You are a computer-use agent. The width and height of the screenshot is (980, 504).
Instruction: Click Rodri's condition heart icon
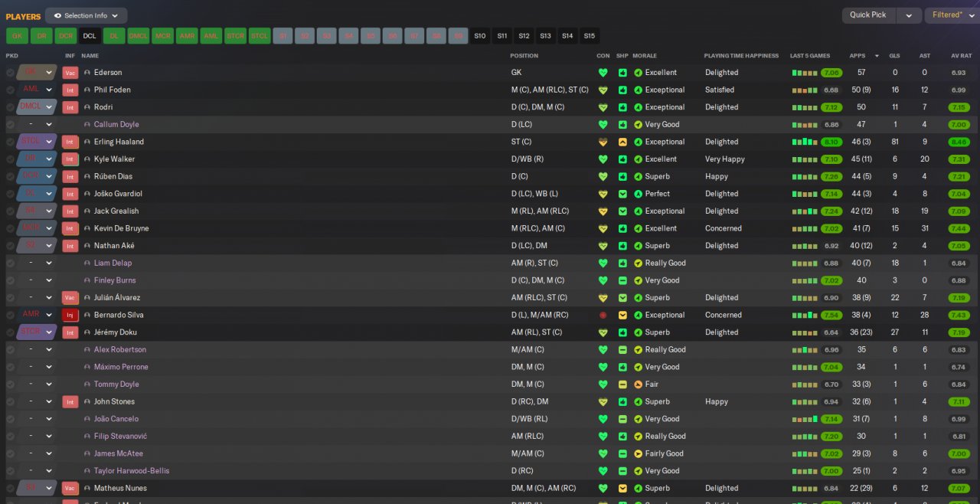pos(603,107)
